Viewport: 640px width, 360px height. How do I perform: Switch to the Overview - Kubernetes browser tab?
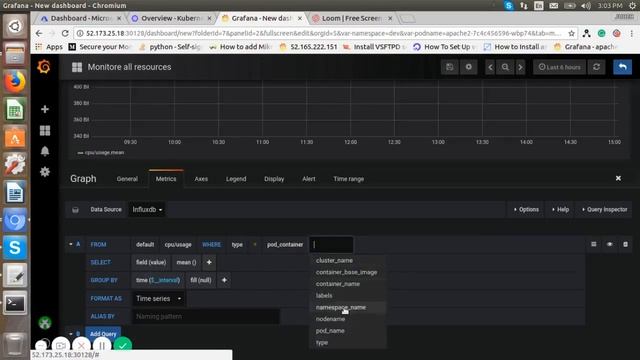pos(171,18)
